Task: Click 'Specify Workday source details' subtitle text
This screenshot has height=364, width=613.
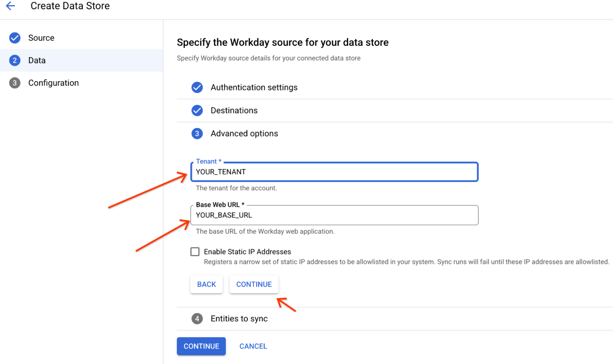Action: click(268, 58)
